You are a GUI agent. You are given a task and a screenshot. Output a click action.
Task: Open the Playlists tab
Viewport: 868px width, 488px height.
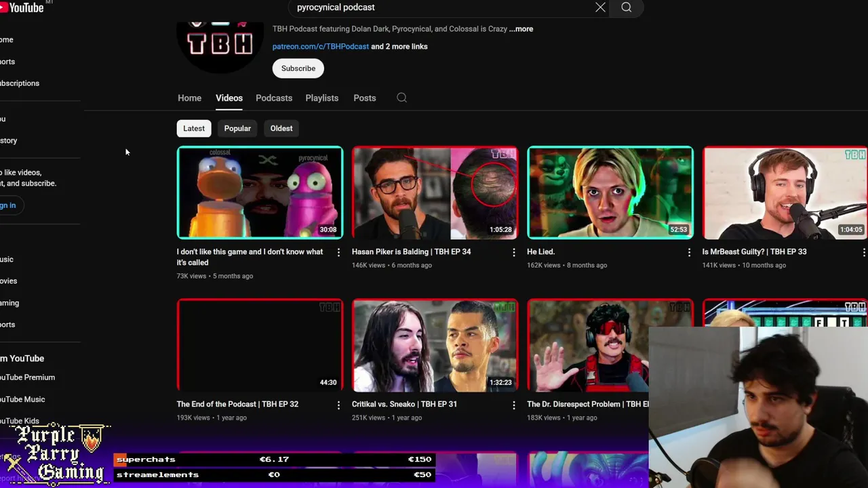[321, 98]
